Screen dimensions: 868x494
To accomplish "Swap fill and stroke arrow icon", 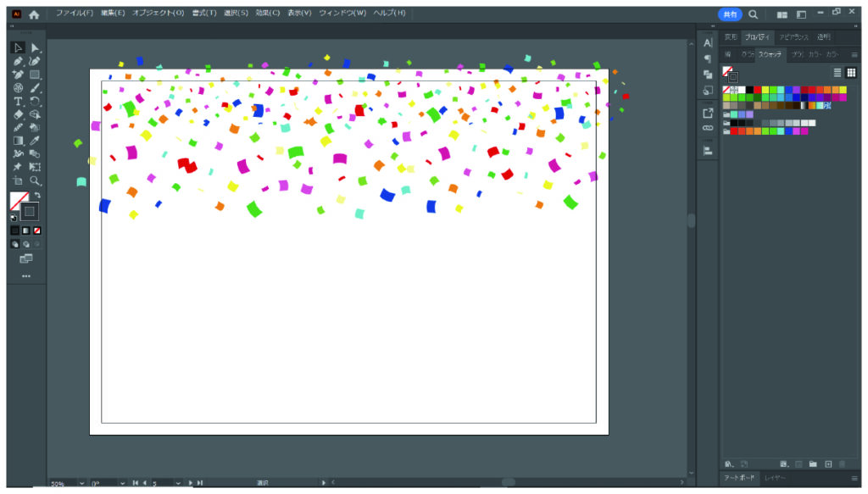I will (x=37, y=195).
